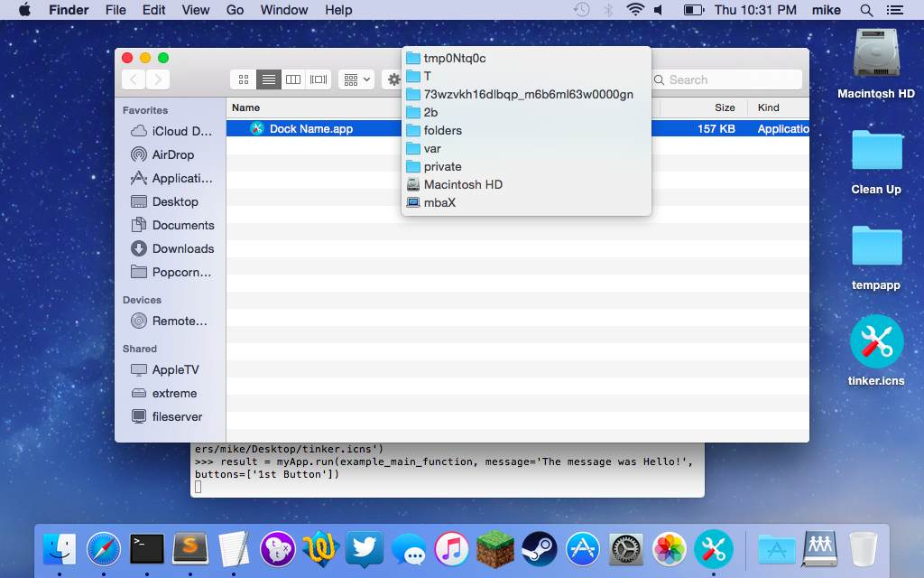Switch Finder to Cover Flow view

319,79
